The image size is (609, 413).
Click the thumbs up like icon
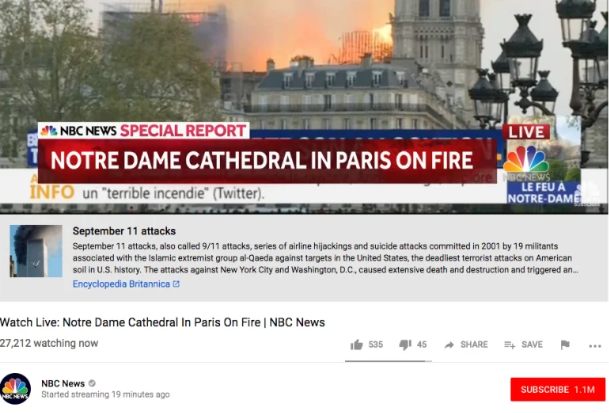pos(356,345)
